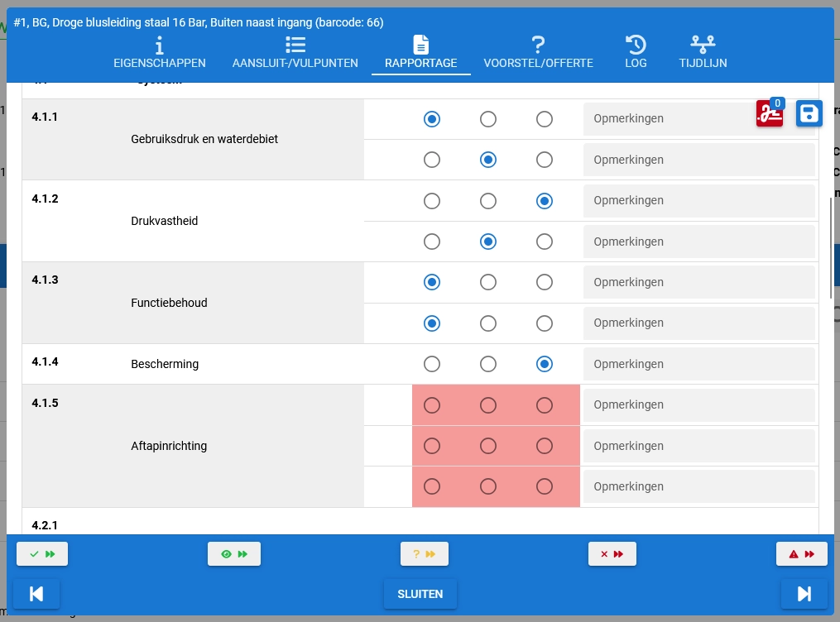Select third radio in Gebruiksdruk en waterdebiet top row
840x622 pixels.
(x=545, y=119)
